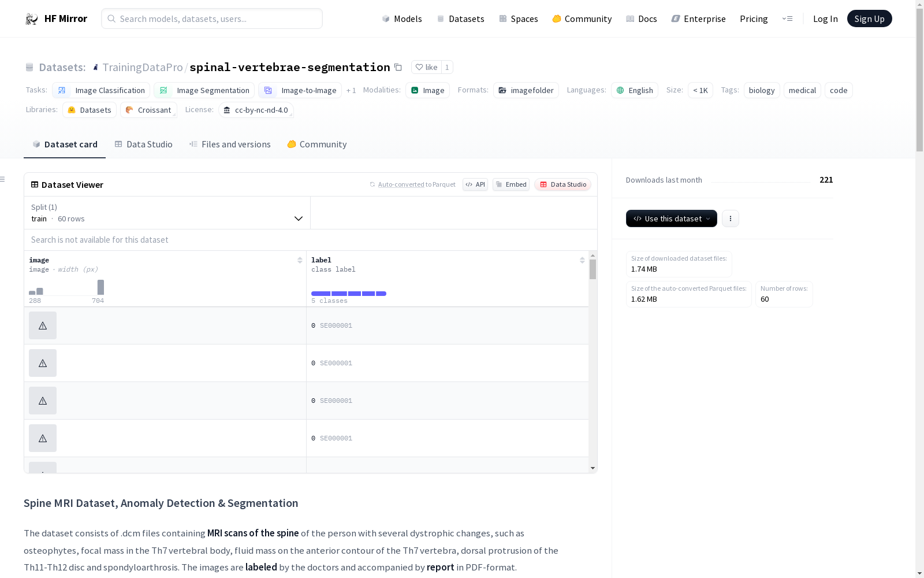Screen dimensions: 924x578
Task: Go to Pricing
Action: coord(754,18)
